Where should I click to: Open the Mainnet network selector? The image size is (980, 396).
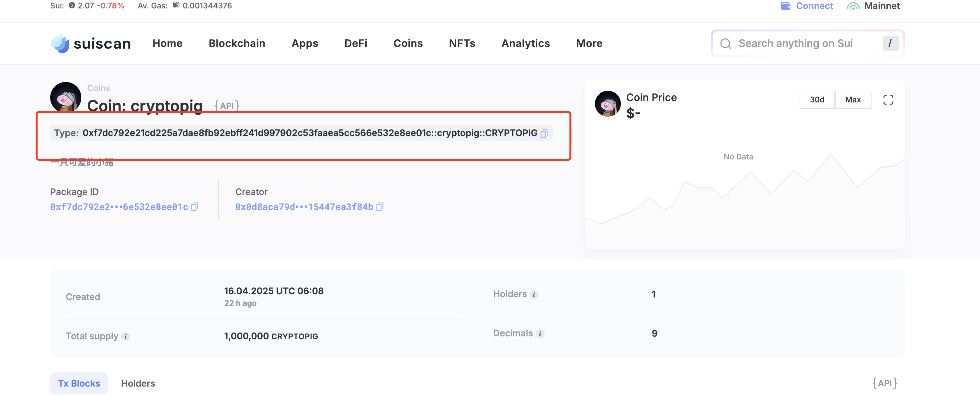point(873,6)
